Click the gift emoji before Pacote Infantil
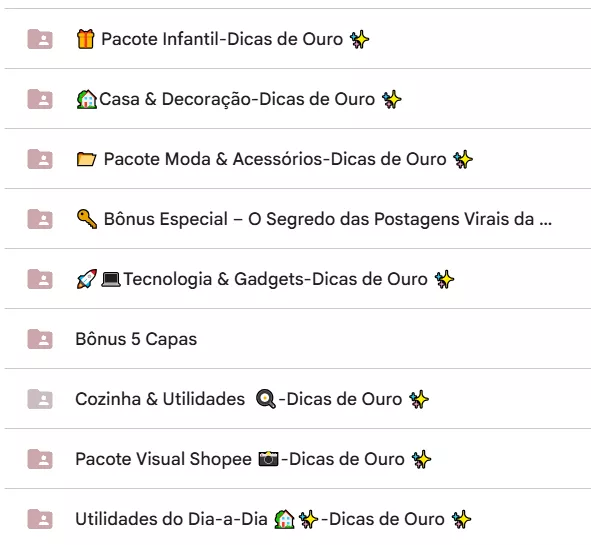 (x=86, y=39)
